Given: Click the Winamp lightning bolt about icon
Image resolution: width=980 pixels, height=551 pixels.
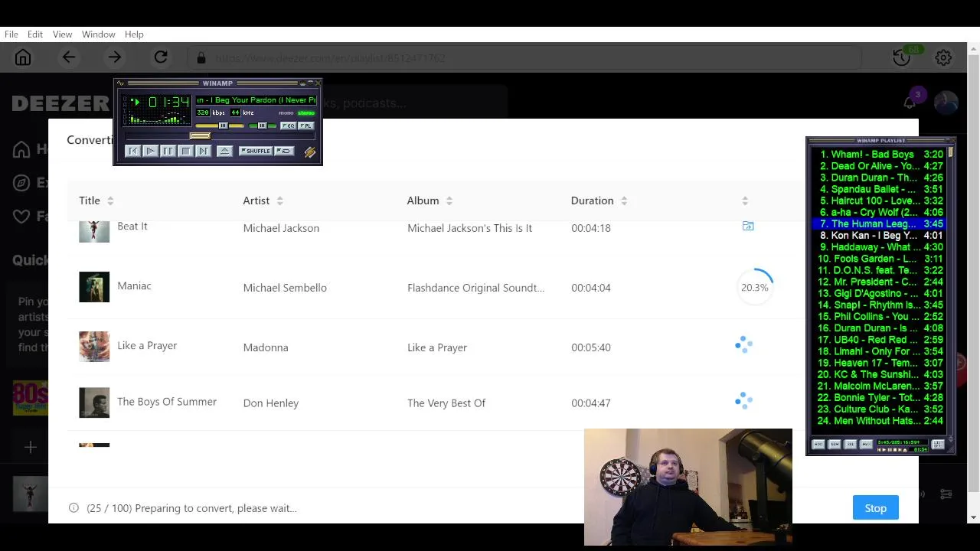Looking at the screenshot, I should 309,152.
